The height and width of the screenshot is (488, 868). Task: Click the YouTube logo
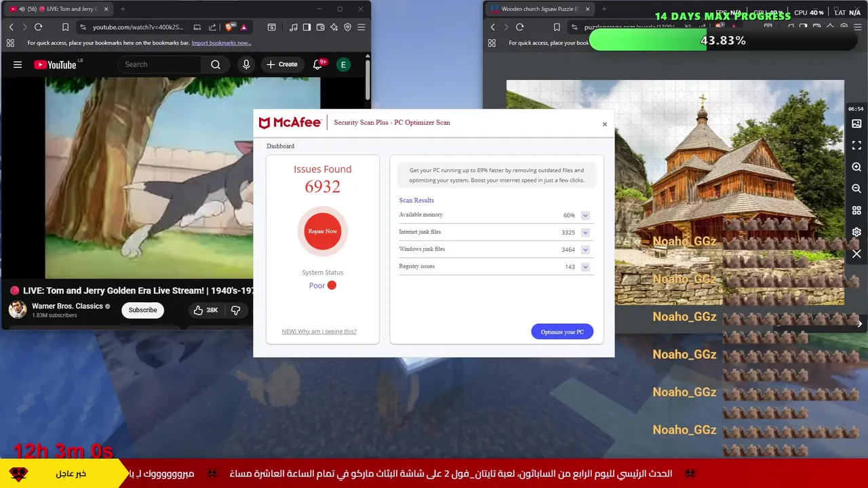55,64
